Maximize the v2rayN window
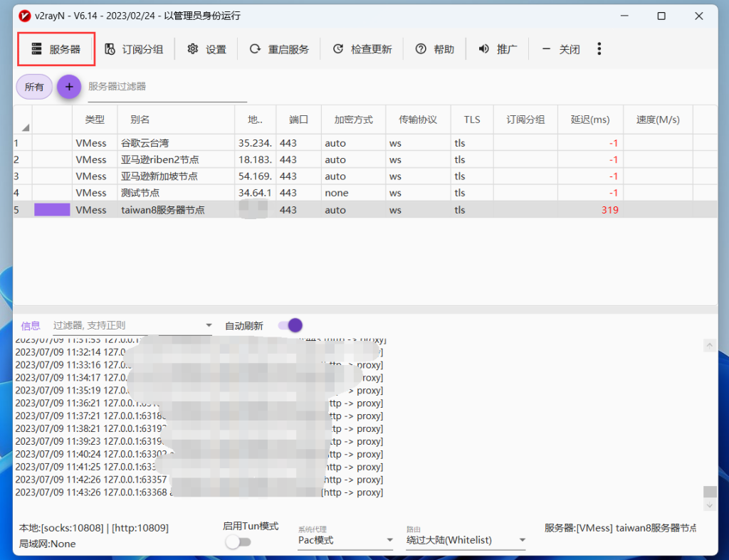This screenshot has height=560, width=729. click(661, 16)
